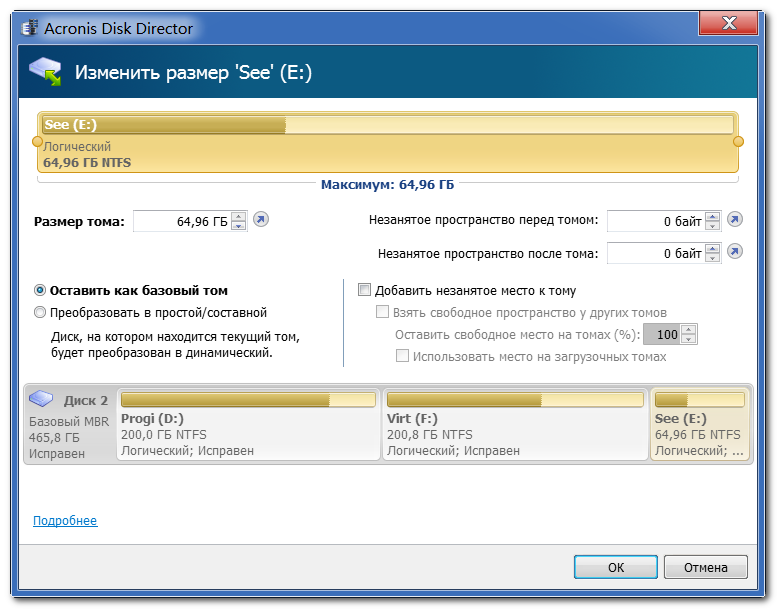
Task: Close the Acronis Disk Director dialog
Action: coord(728,23)
